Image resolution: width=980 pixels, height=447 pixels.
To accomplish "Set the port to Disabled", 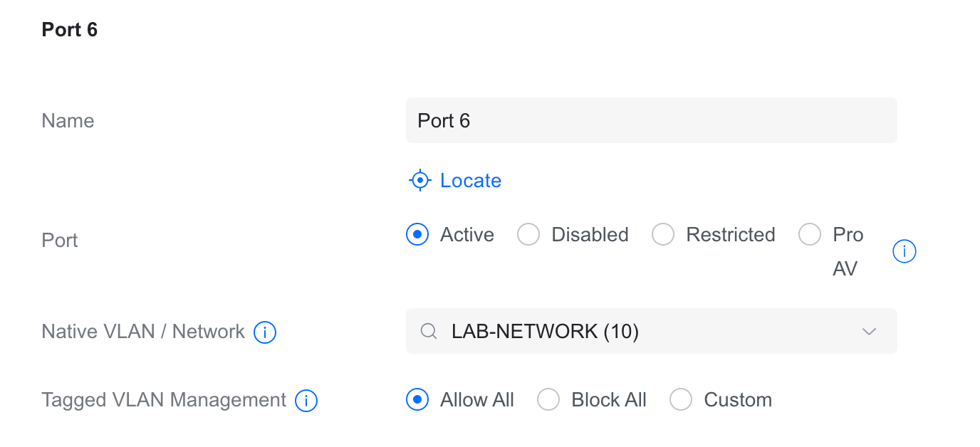I will (x=528, y=235).
